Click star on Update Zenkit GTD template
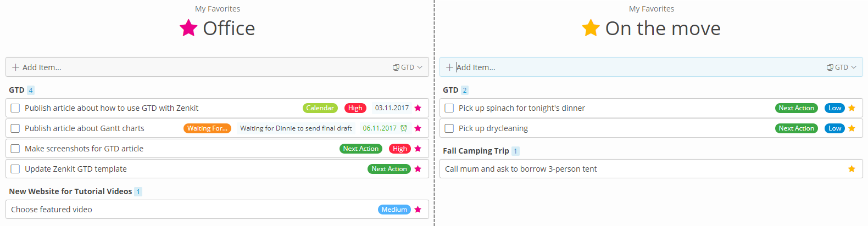The width and height of the screenshot is (868, 226). point(418,169)
